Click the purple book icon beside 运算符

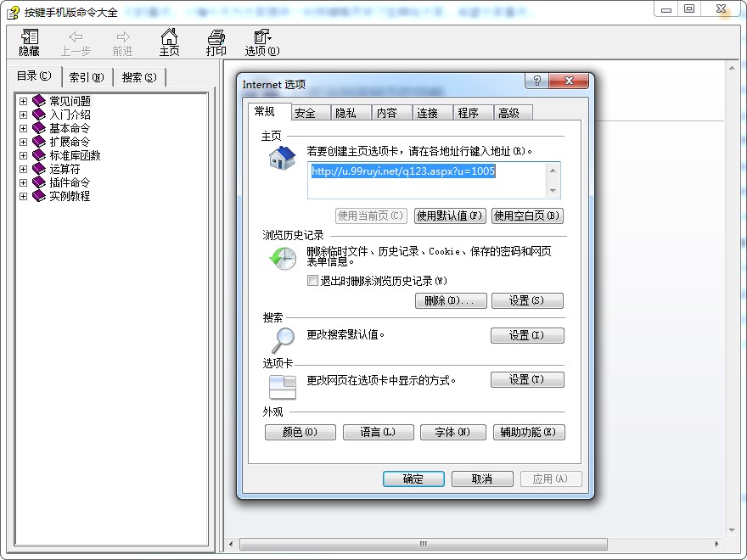click(x=38, y=169)
